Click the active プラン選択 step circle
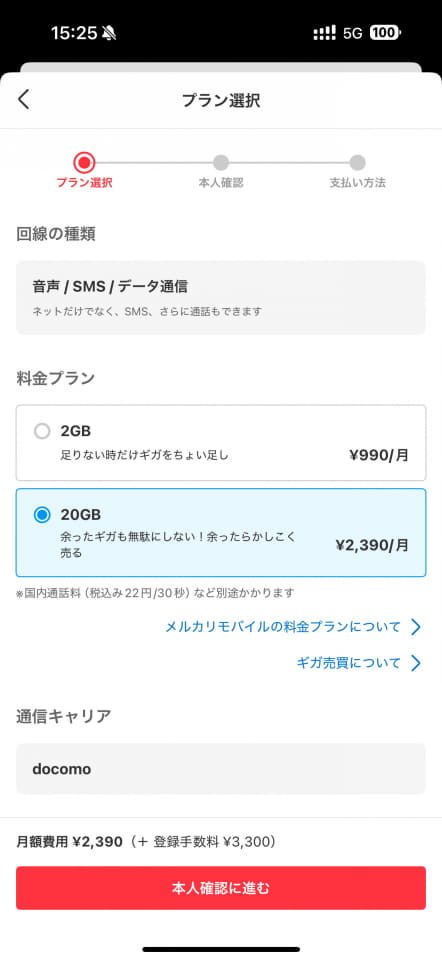Screen dimensions: 442x960 click(x=84, y=163)
